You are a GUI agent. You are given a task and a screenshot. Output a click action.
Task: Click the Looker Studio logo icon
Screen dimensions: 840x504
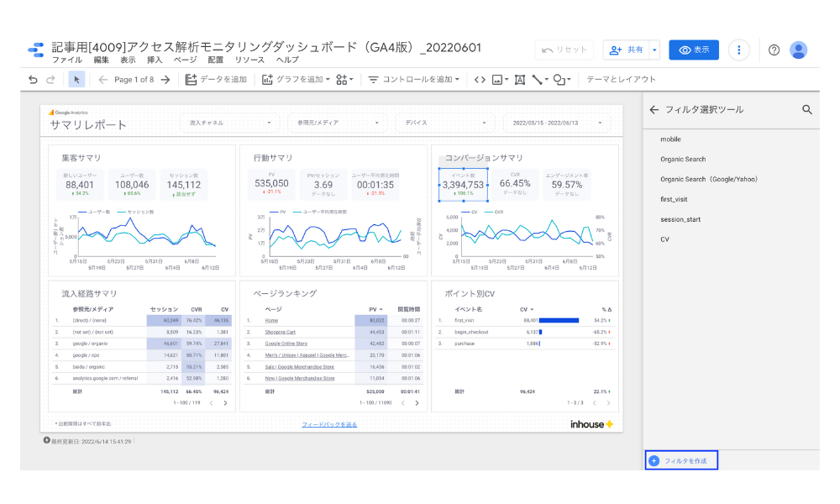(x=36, y=50)
